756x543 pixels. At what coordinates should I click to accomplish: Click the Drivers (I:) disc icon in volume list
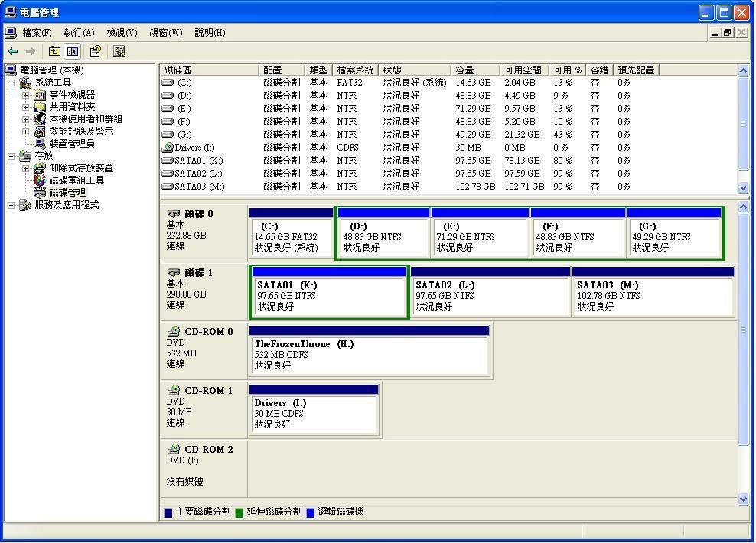click(168, 148)
